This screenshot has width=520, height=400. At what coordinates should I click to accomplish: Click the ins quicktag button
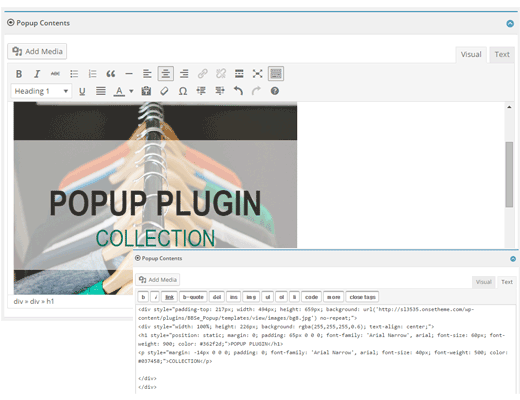point(234,297)
